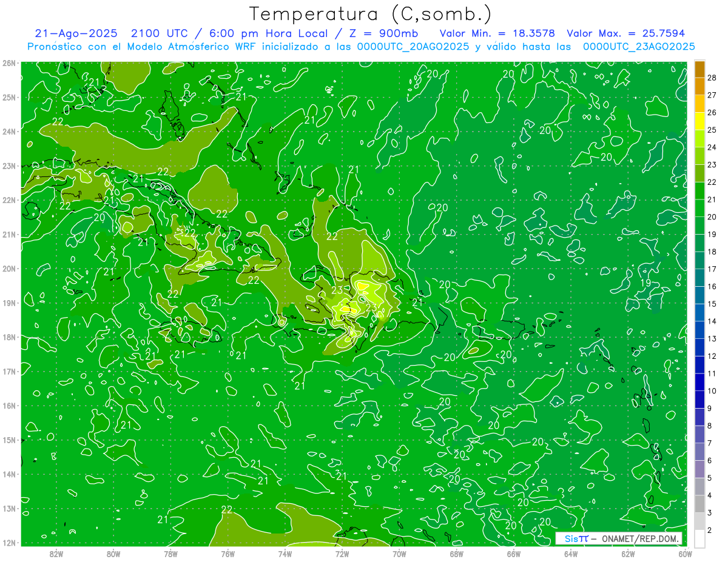Click the longitude axis label "66W"

(x=514, y=554)
